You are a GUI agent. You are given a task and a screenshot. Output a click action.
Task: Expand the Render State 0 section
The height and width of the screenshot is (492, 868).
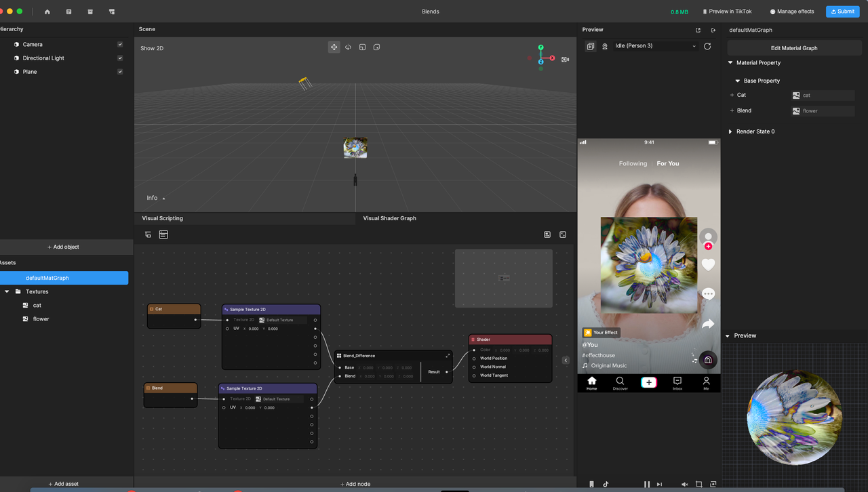point(730,131)
